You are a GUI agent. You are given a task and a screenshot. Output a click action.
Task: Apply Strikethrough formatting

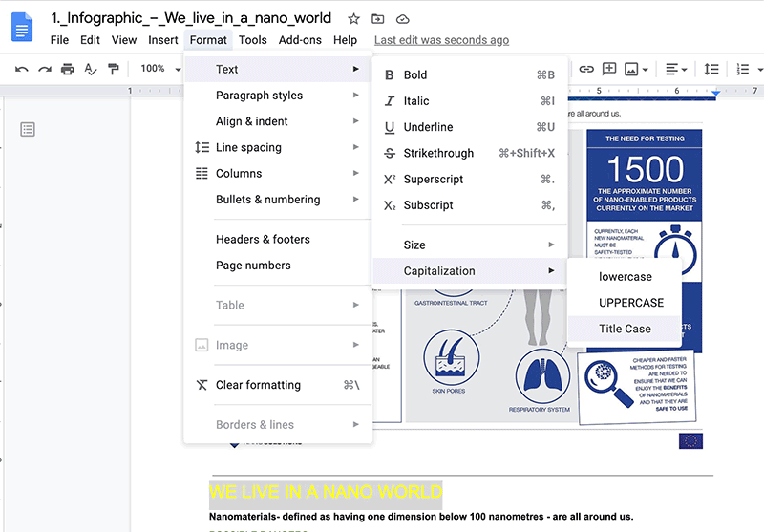tap(470, 153)
